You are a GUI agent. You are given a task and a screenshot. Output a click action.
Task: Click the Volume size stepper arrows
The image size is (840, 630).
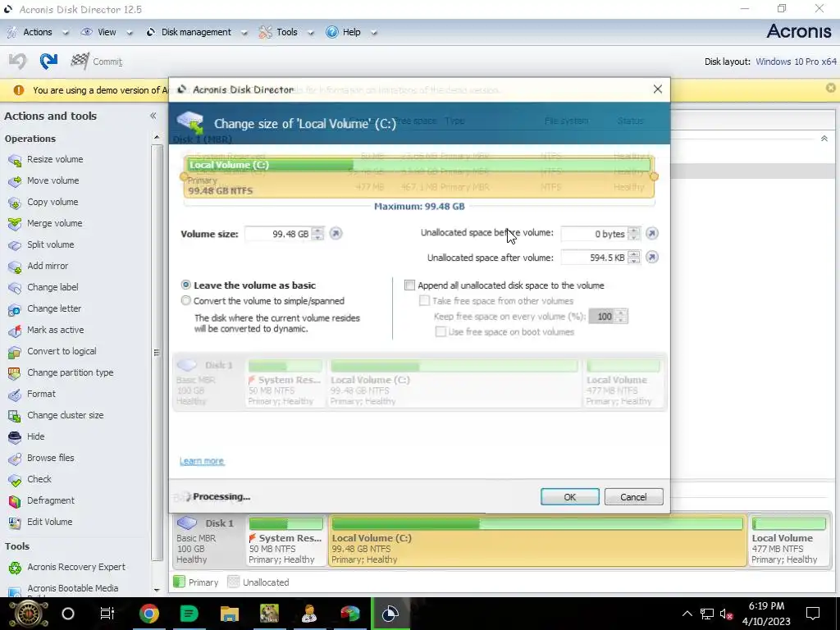[x=318, y=234]
